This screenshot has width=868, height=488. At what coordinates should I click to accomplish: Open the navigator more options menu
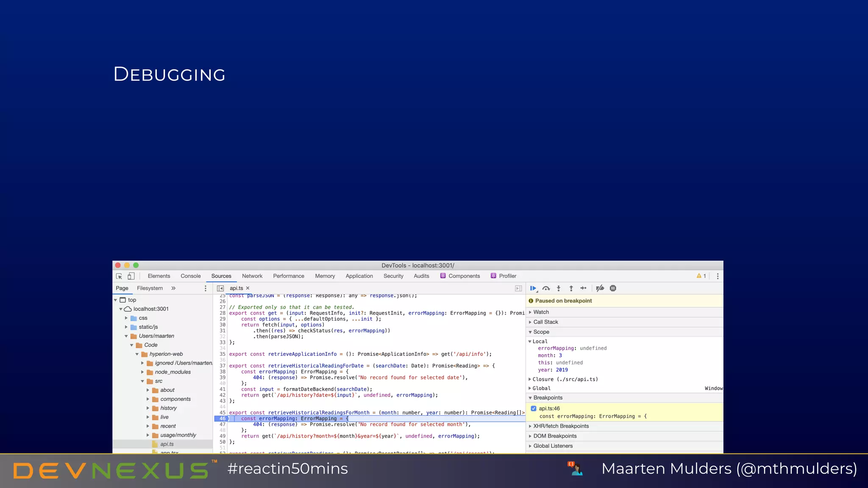(x=206, y=288)
